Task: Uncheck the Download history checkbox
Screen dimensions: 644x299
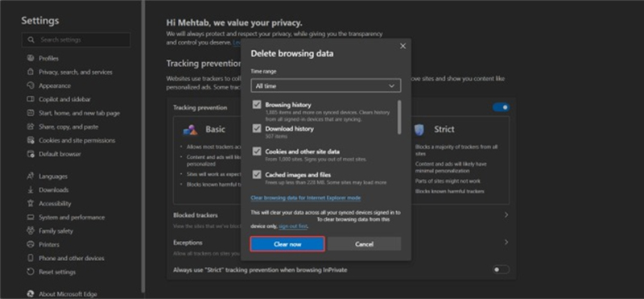Action: (x=257, y=129)
